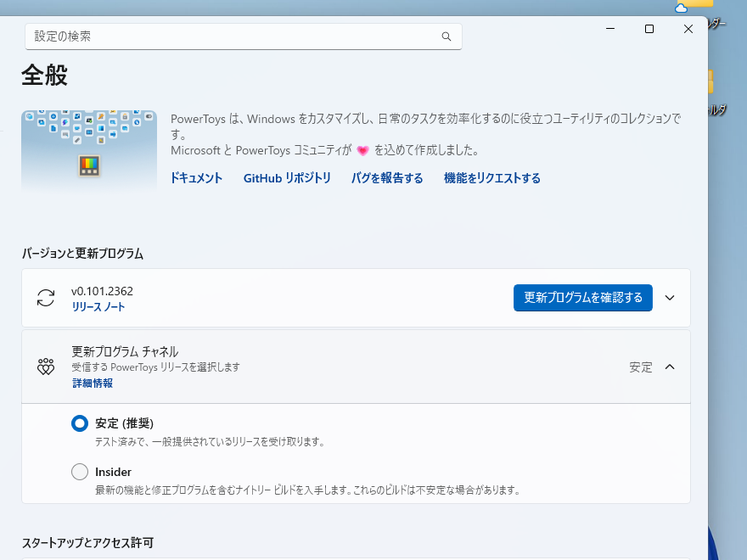Select the 安定 (推奨) radio button
This screenshot has height=560, width=747.
[80, 423]
